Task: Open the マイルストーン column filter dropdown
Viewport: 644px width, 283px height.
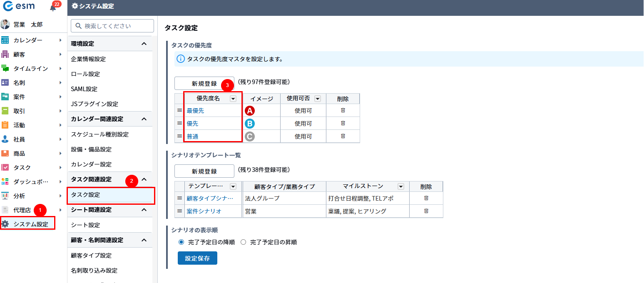Action: [401, 186]
